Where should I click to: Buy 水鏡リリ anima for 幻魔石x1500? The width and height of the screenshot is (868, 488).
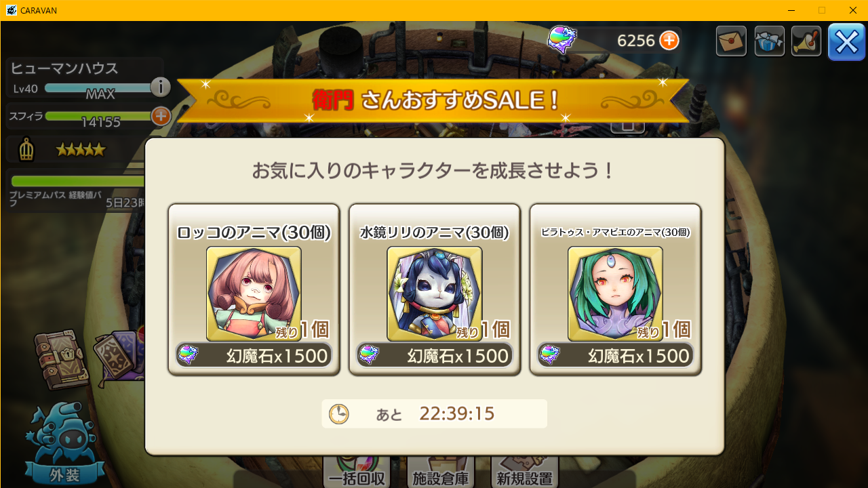point(435,355)
